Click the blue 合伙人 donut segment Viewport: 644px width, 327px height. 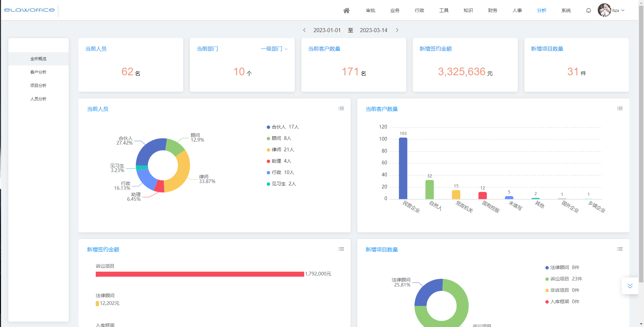pos(149,149)
